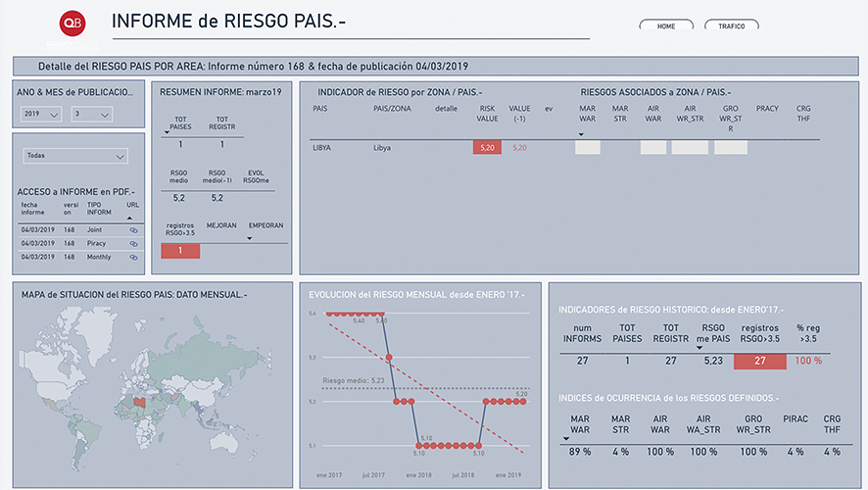Image resolution: width=868 pixels, height=490 pixels.
Task: Sort by MAR WAR column in riesgos asociados
Action: (x=588, y=114)
